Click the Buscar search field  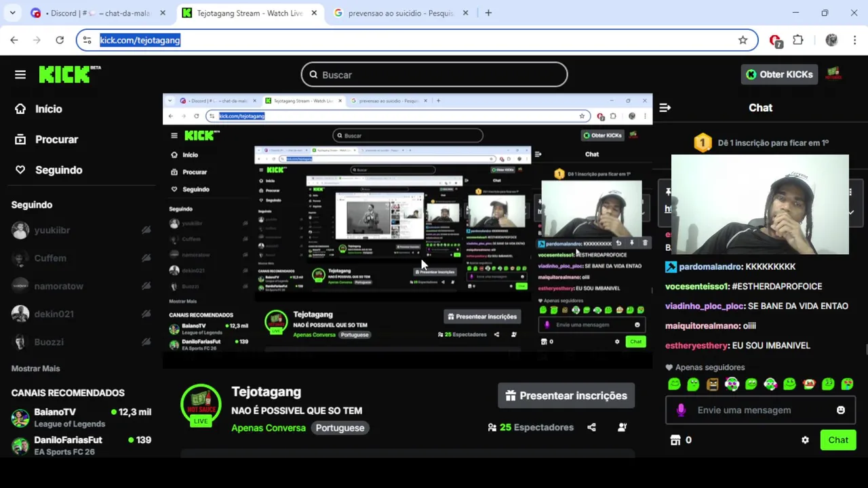434,75
